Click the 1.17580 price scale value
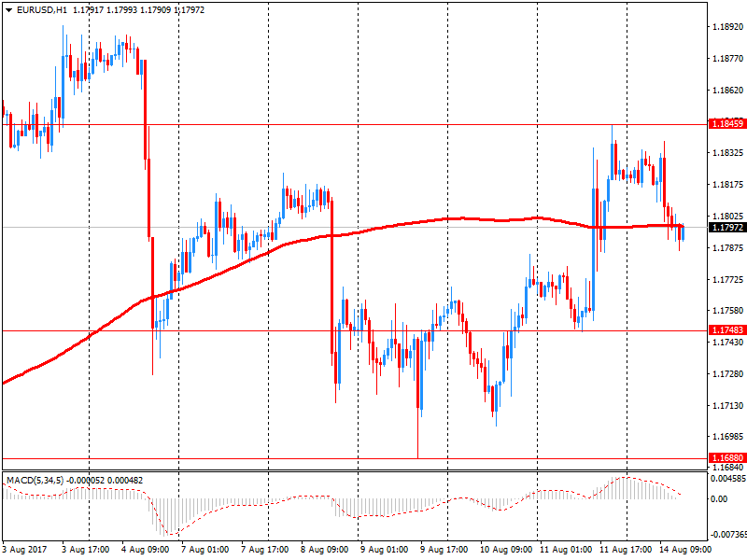747x560 pixels. [727, 311]
